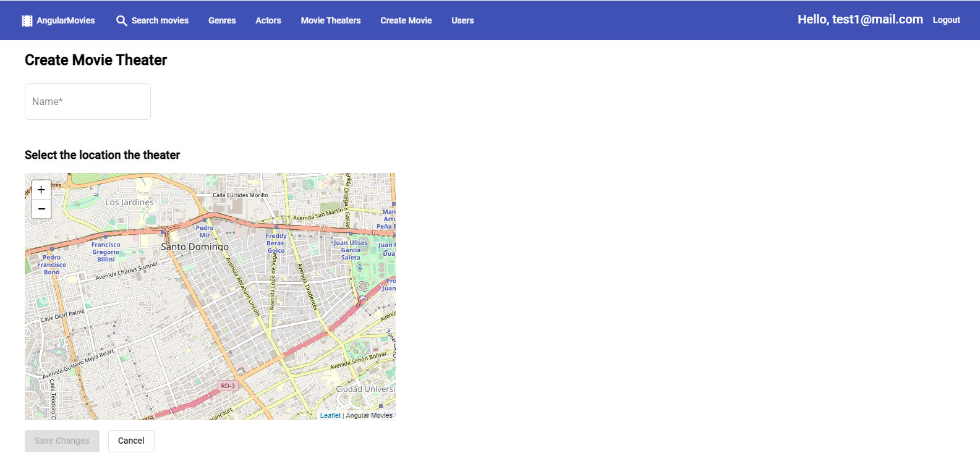Click the AngularMovies film logo icon
Image resolution: width=980 pixels, height=469 pixels.
tap(27, 20)
